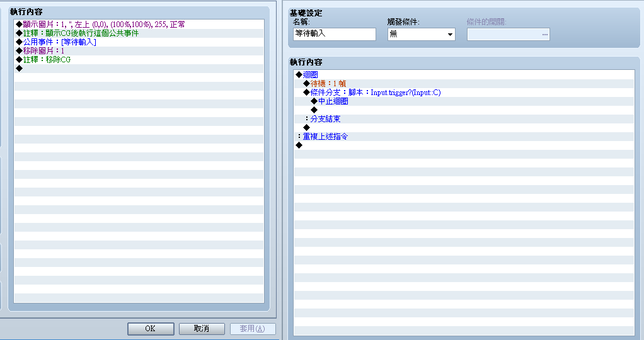Select the 註釋：顯示CG後執行這個公共事件 line
The width and height of the screenshot is (644, 340).
(139, 33)
